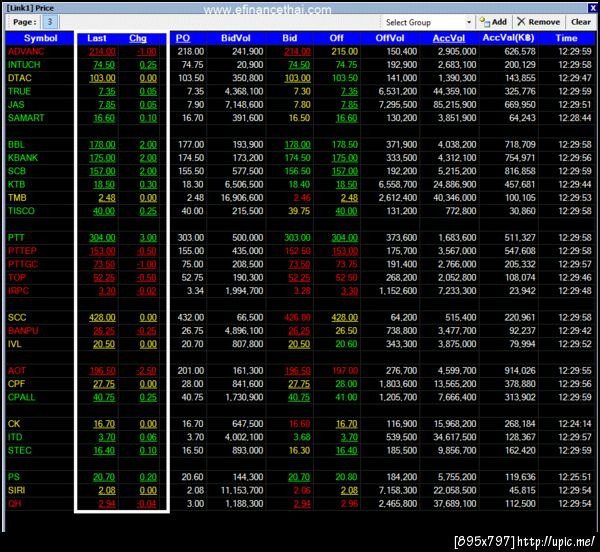Click ADVANC last price 214.00
Viewport: 600px width, 552px height.
click(x=102, y=52)
